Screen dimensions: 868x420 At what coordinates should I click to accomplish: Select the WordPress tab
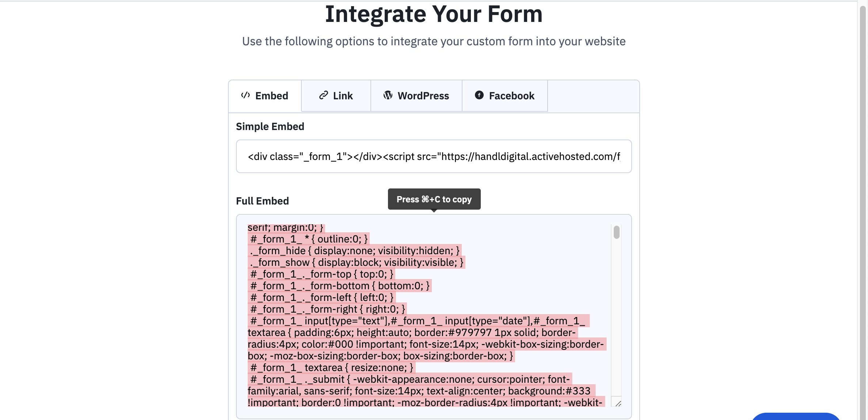tap(416, 96)
